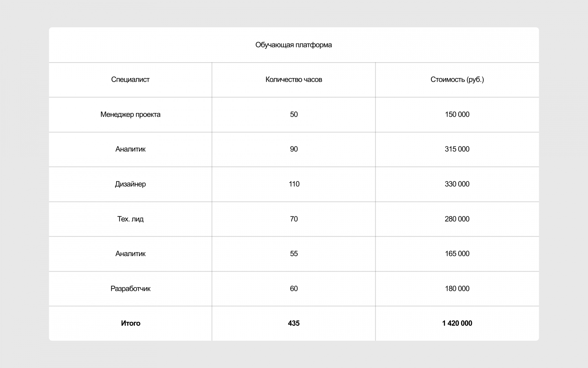Select the 315 000 cost cell
The image size is (588, 368).
[x=457, y=149]
